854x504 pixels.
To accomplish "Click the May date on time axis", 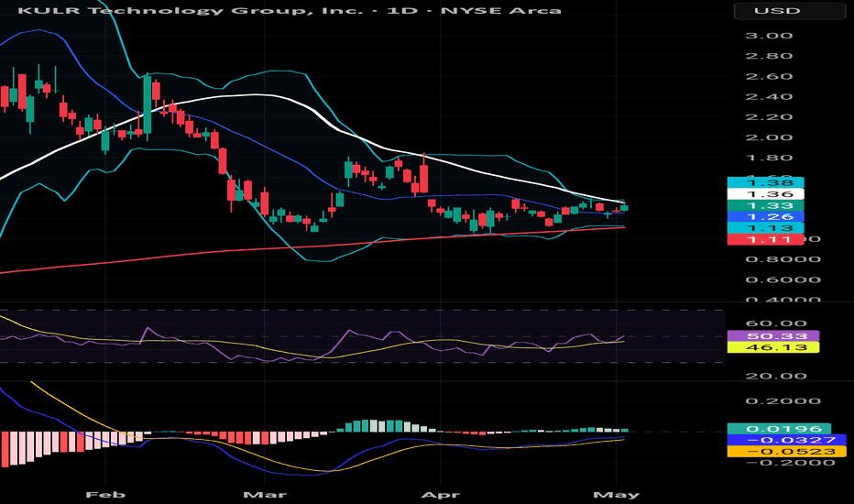I will (616, 495).
